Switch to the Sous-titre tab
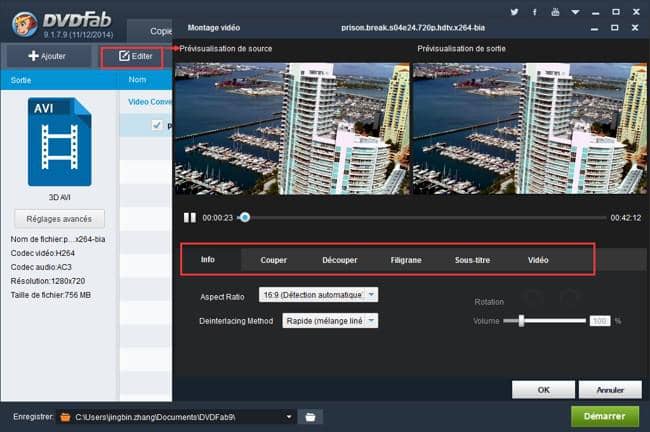The width and height of the screenshot is (650, 432). (x=472, y=260)
